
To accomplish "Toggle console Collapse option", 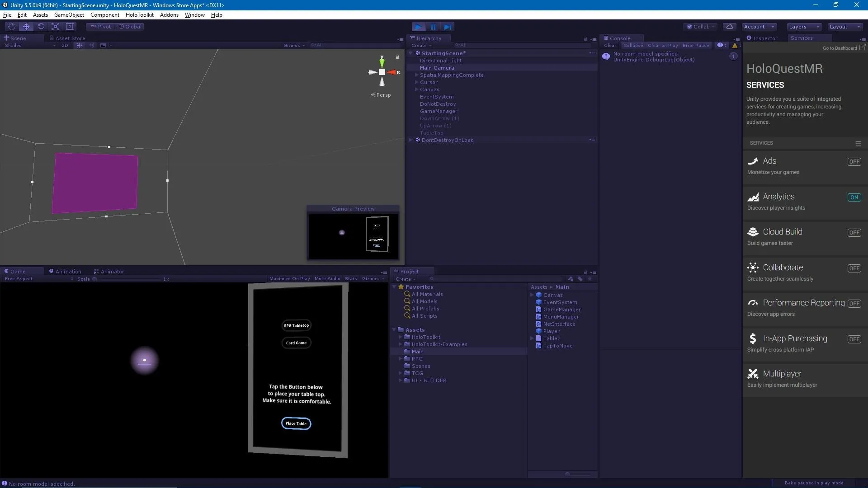I will pos(633,45).
